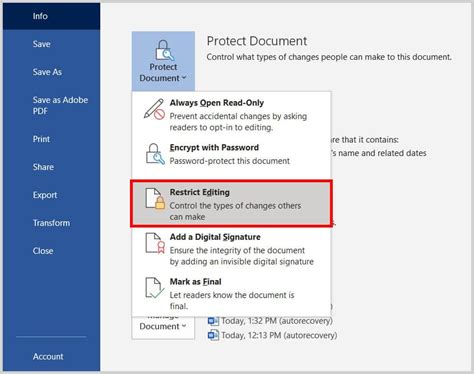The height and width of the screenshot is (374, 474).
Task: Click Word file icon beside 12:13 PM version
Action: click(213, 335)
